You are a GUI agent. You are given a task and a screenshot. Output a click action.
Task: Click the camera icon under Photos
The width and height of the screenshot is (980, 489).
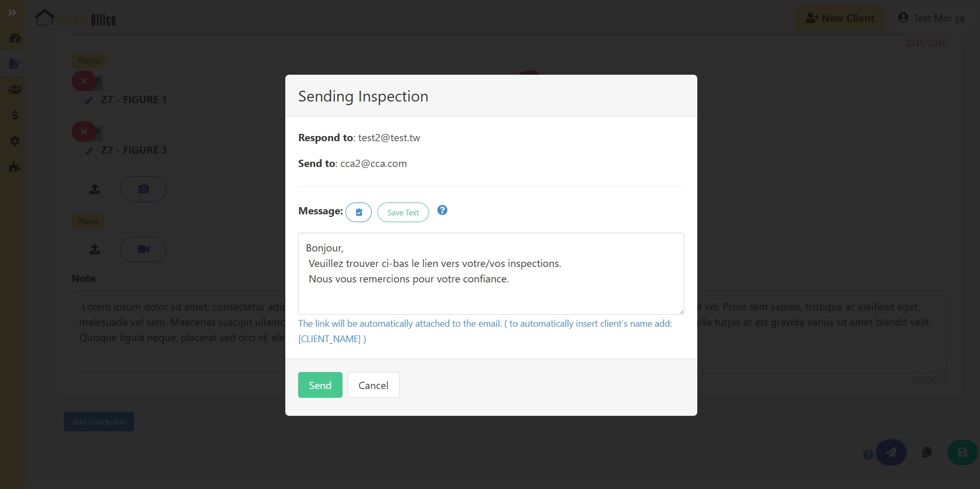tap(143, 189)
